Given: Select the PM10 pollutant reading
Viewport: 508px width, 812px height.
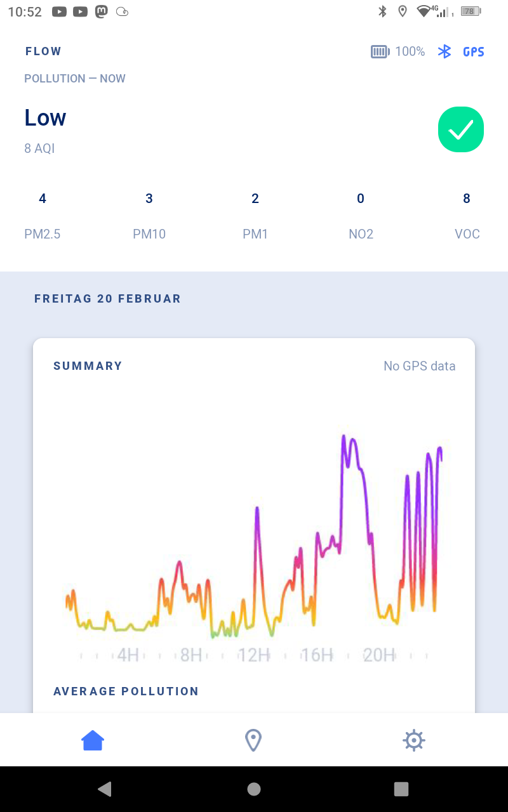Looking at the screenshot, I should click(149, 216).
